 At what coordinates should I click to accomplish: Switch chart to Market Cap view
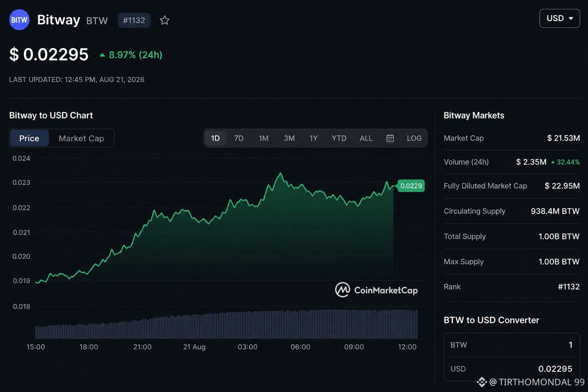pyautogui.click(x=81, y=138)
